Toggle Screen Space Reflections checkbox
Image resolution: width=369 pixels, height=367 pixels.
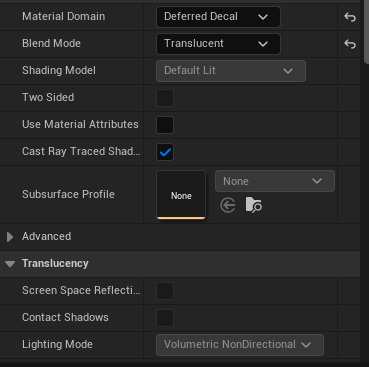tap(165, 291)
